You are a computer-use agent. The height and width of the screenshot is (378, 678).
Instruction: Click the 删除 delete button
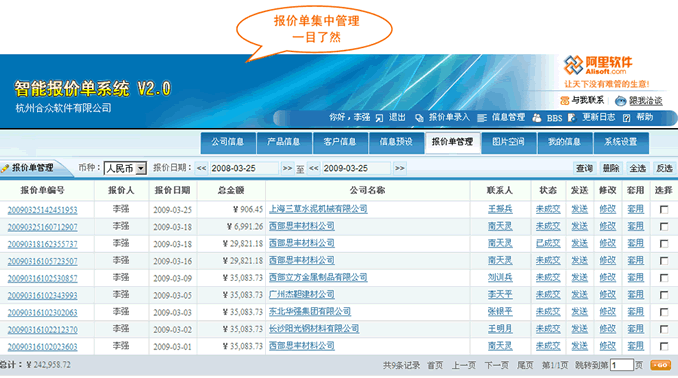(611, 168)
